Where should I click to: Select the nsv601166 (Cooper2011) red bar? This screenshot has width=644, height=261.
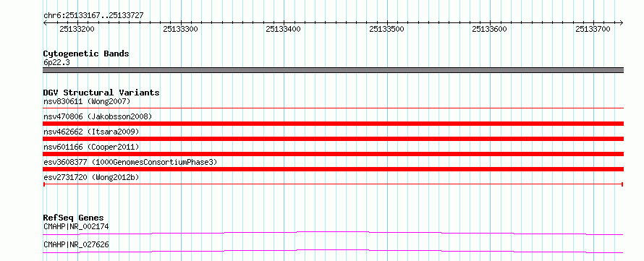point(334,154)
